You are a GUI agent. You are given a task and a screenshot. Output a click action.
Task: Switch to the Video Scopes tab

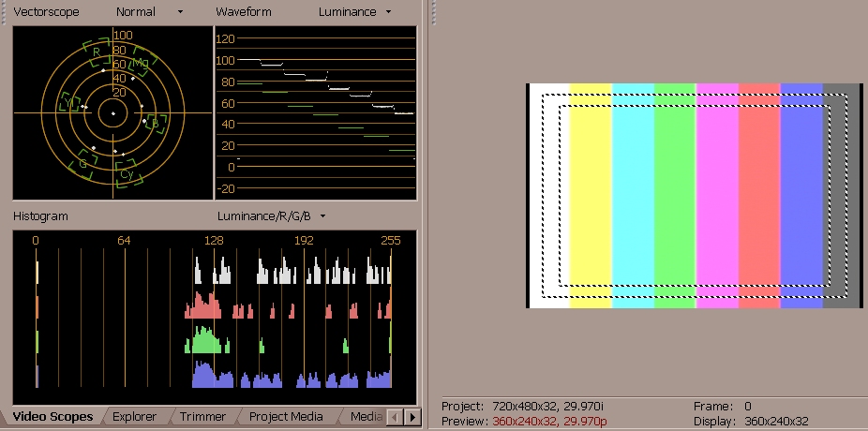tap(52, 417)
